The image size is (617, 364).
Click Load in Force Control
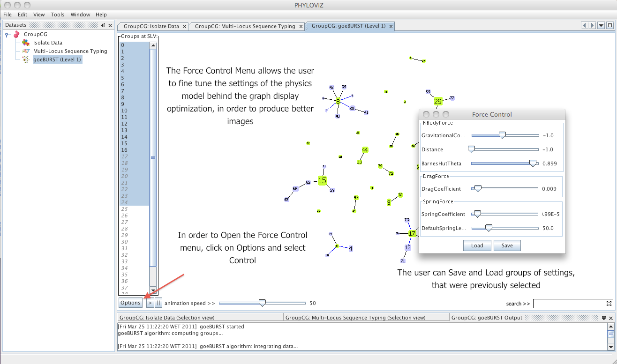tap(477, 245)
